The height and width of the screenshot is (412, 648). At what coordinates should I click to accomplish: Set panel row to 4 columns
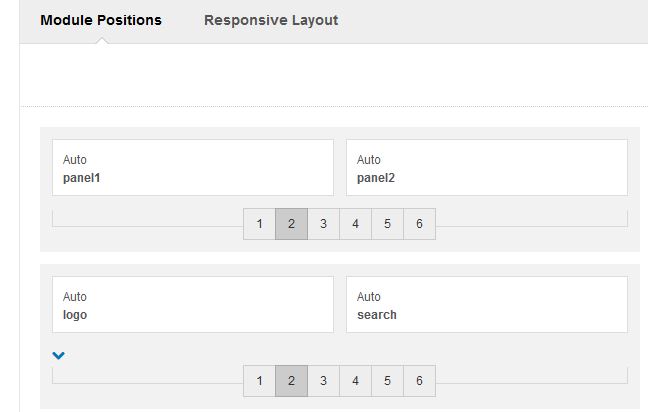pos(355,224)
